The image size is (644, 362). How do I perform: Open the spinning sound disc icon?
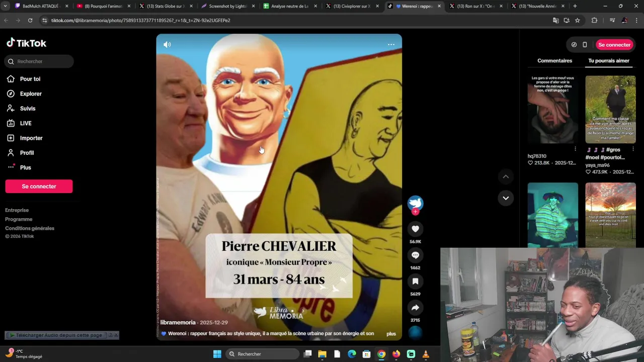(x=415, y=332)
